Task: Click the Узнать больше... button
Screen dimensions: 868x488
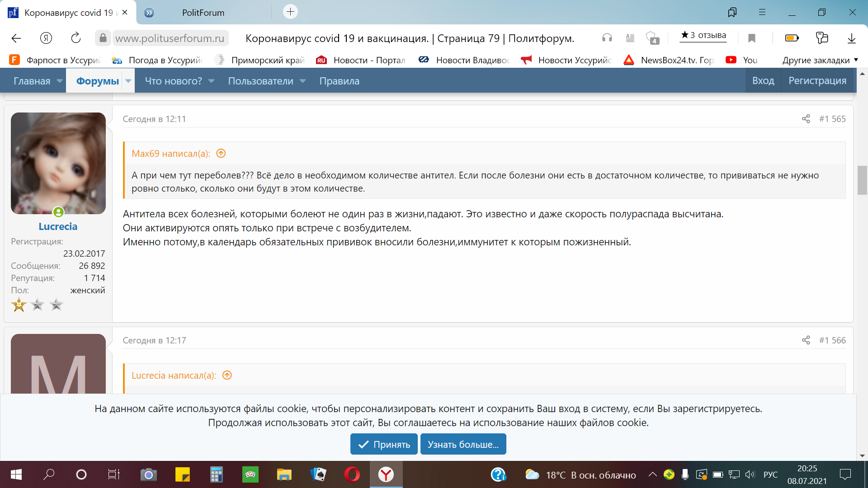Action: tap(463, 445)
